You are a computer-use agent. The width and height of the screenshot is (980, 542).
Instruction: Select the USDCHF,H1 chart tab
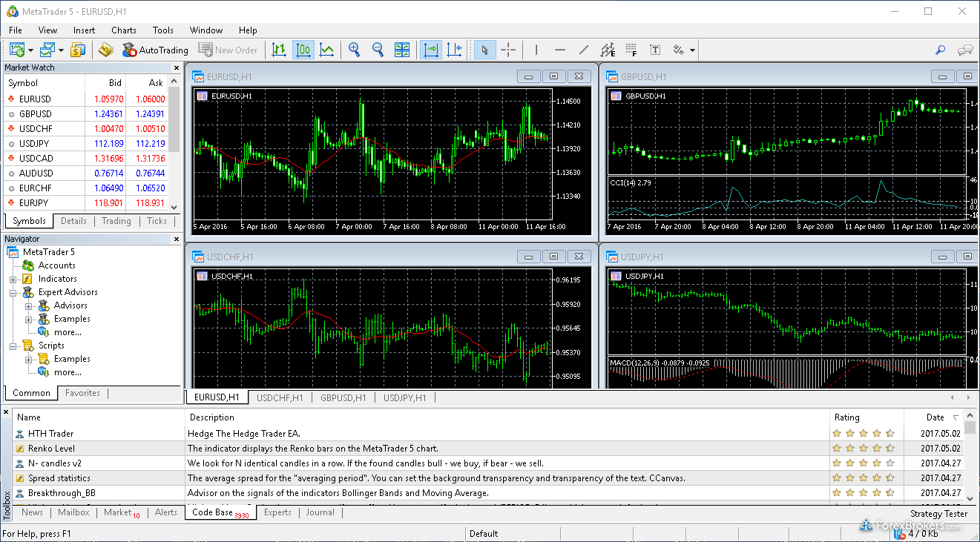(x=278, y=397)
